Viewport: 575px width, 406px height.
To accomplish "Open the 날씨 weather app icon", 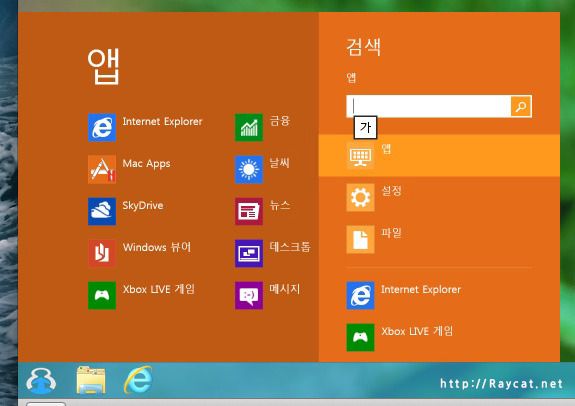I will (249, 169).
